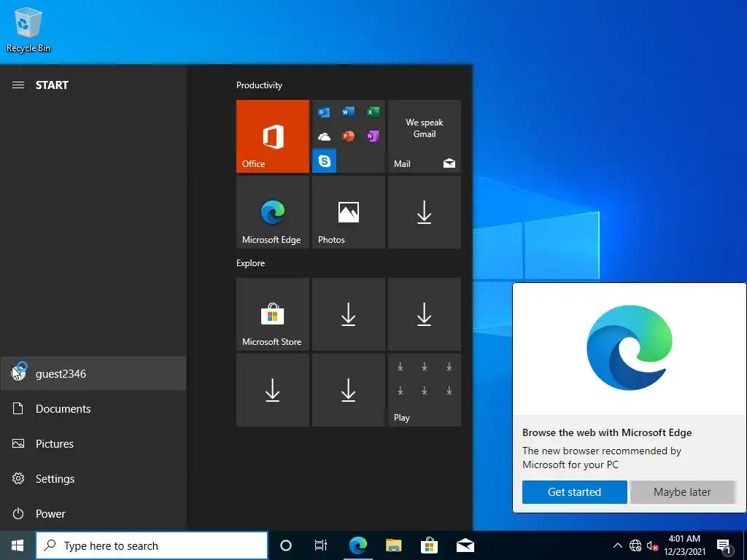This screenshot has height=560, width=747.
Task: Open the Play folder tile
Action: pos(425,390)
